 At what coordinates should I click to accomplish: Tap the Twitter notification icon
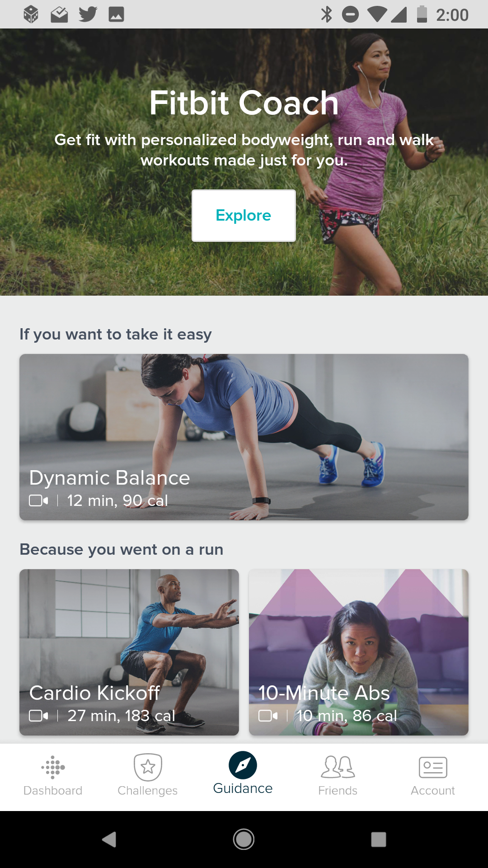pyautogui.click(x=88, y=14)
